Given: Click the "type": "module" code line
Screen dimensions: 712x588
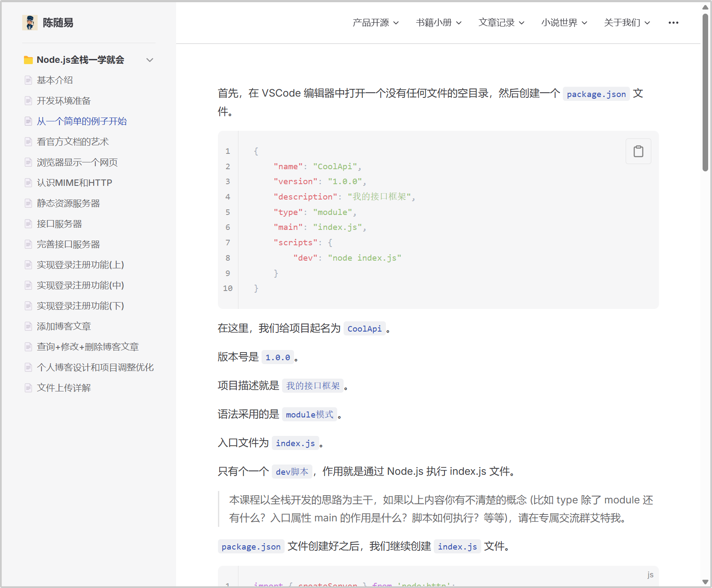Looking at the screenshot, I should coord(315,212).
